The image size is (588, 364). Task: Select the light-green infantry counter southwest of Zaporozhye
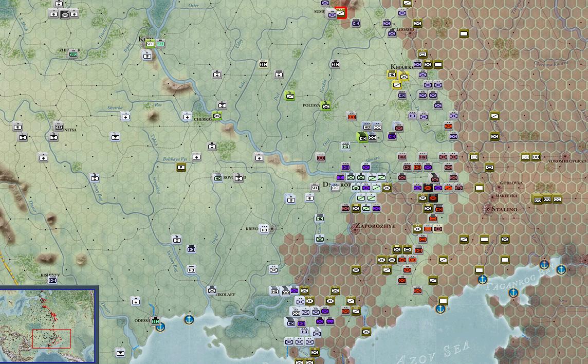tap(320, 239)
